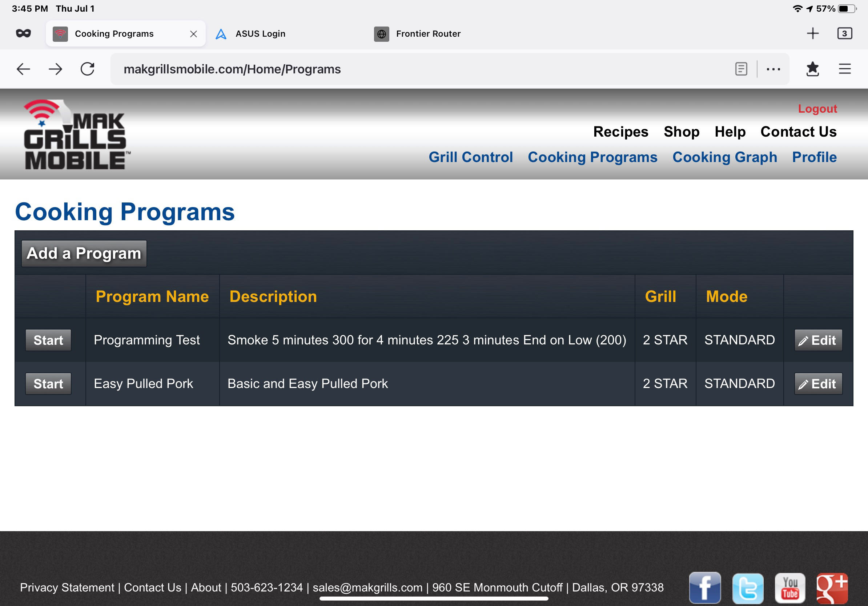
Task: Open a new tab with plus icon
Action: pyautogui.click(x=812, y=34)
